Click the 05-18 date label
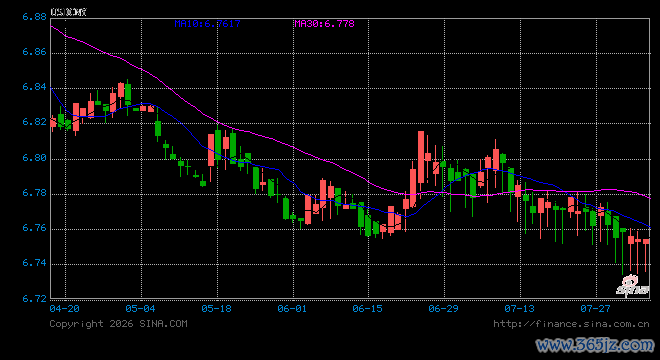The width and height of the screenshot is (660, 360). (216, 309)
